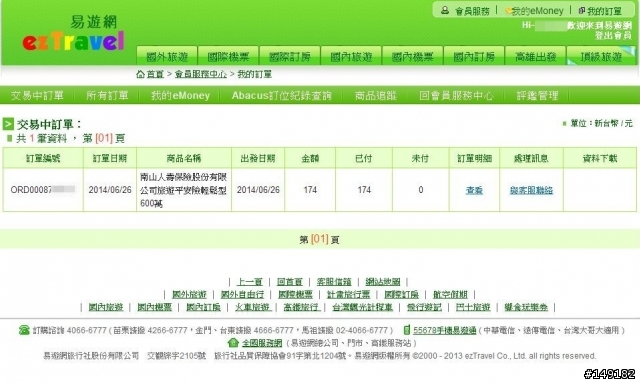
Task: Click the 訂單日期 2014/06/26 cell
Action: (x=110, y=190)
